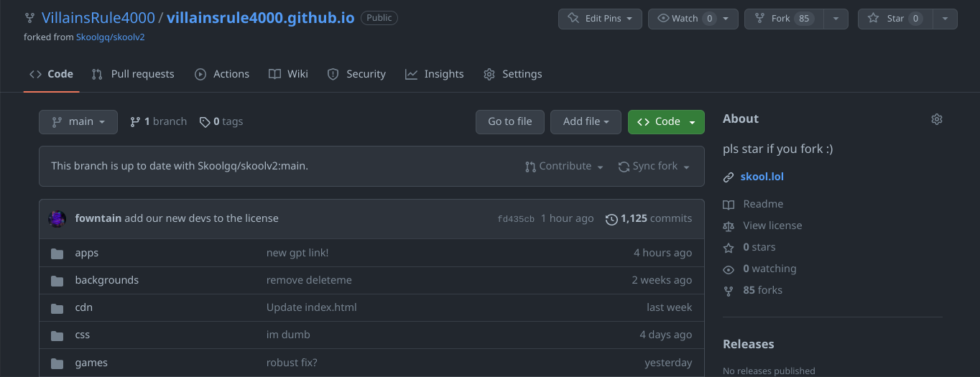This screenshot has height=377, width=980.
Task: Click the 'last week' timestamp
Action: coord(670,307)
